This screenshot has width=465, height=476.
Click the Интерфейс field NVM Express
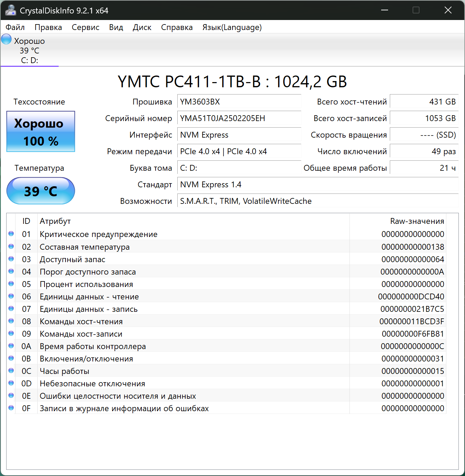click(239, 135)
